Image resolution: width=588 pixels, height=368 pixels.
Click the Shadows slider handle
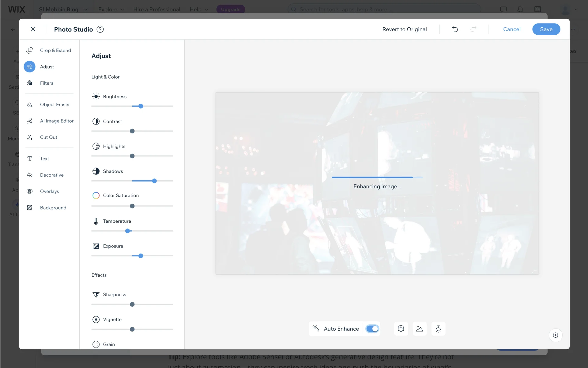click(154, 181)
